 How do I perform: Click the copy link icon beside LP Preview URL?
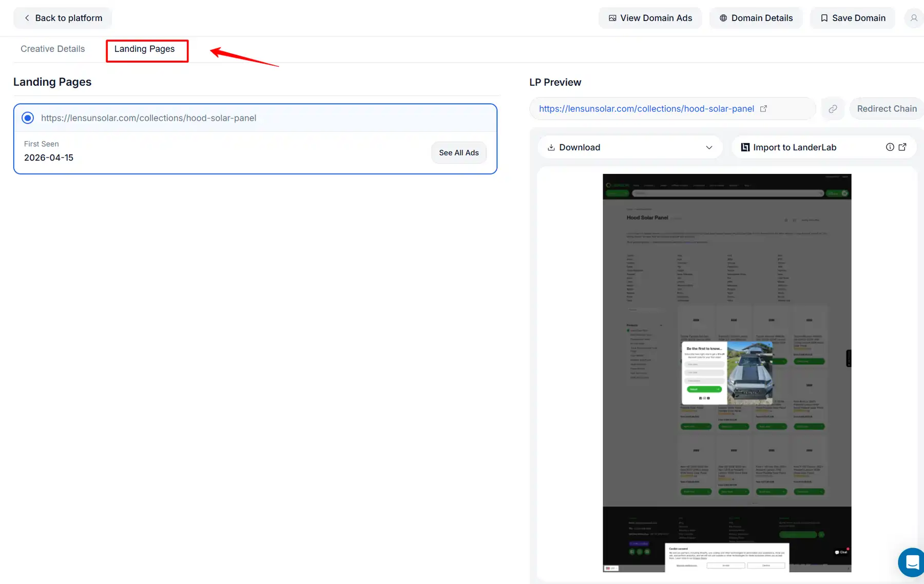point(833,108)
